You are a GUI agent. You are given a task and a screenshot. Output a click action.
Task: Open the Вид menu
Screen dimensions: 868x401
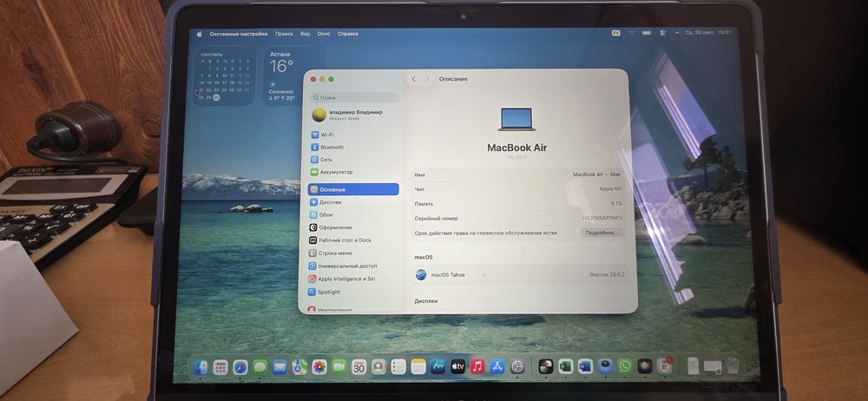pyautogui.click(x=305, y=34)
